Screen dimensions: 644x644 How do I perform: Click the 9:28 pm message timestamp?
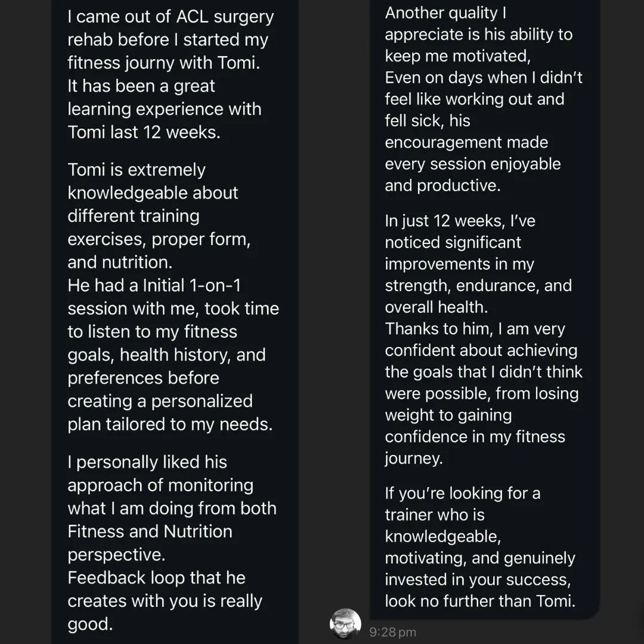(x=392, y=632)
